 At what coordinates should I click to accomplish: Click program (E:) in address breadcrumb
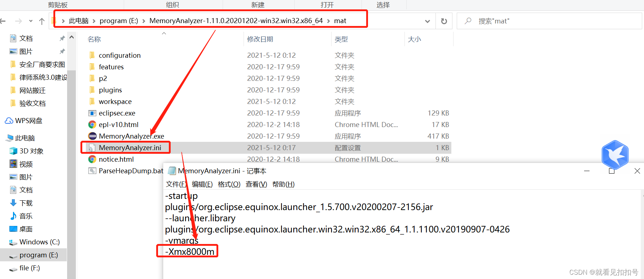pyautogui.click(x=119, y=21)
